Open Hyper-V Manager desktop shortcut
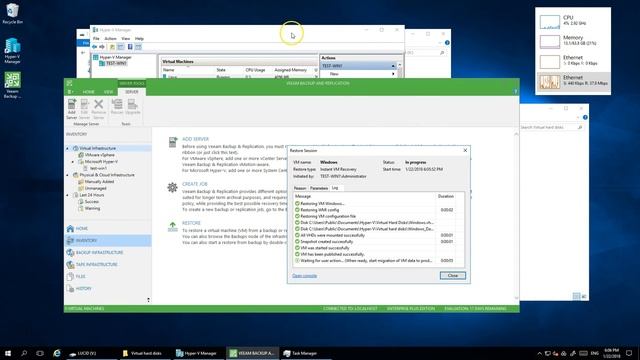Screen dimensions: 640x360 [12, 51]
